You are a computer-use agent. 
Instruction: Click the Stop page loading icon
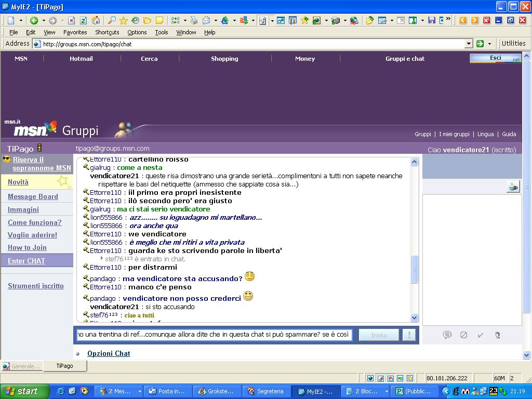pyautogui.click(x=71, y=21)
